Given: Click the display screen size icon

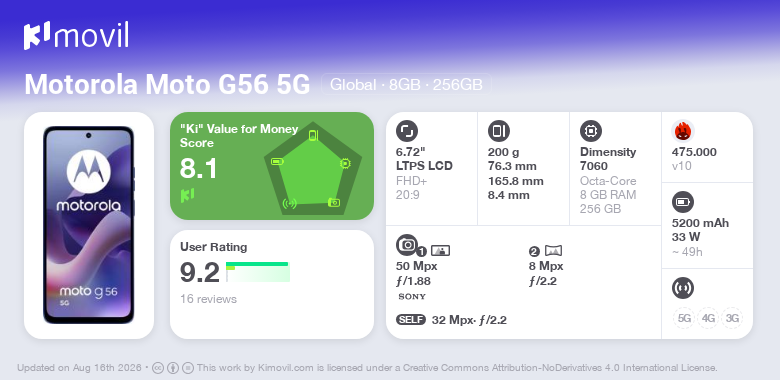Looking at the screenshot, I should [x=407, y=131].
